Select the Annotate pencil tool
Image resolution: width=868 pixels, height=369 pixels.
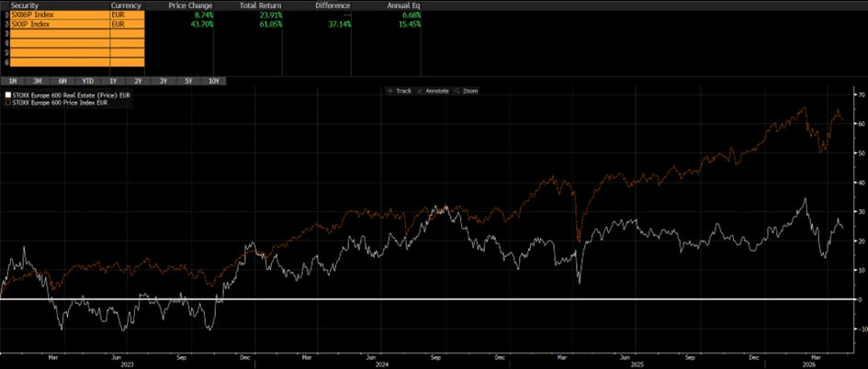pyautogui.click(x=433, y=91)
